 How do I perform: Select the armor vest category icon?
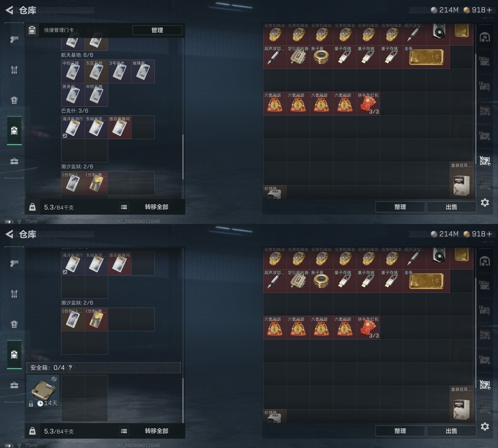click(x=14, y=70)
